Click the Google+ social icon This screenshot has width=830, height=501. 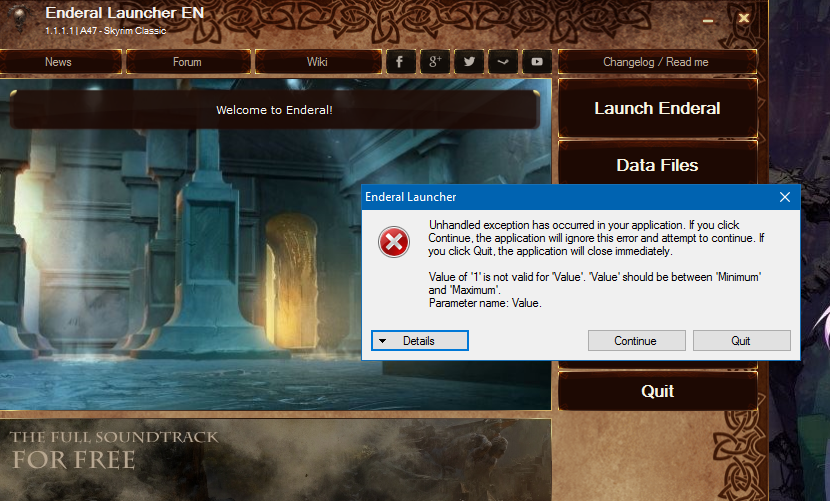434,62
